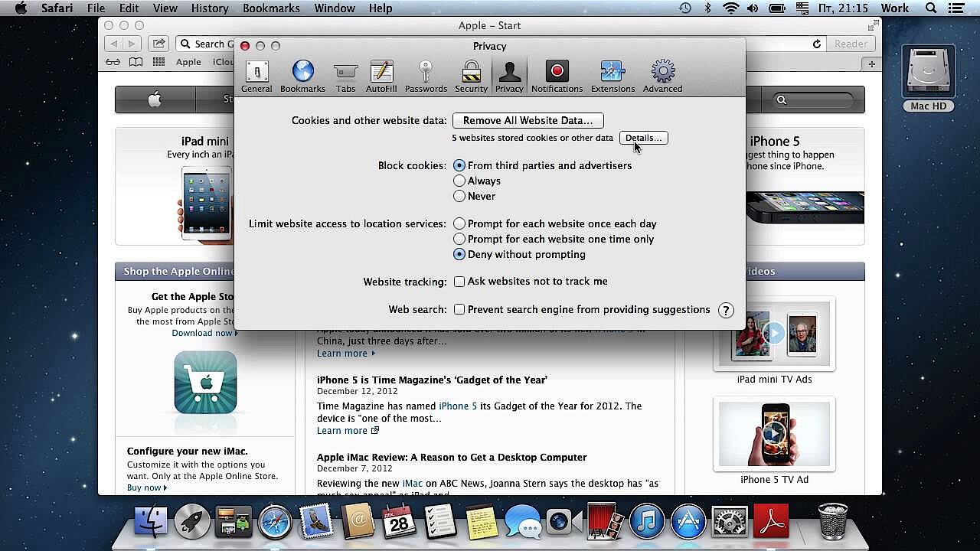Click the Apple logo in site navigation
The image size is (980, 551).
coord(155,99)
